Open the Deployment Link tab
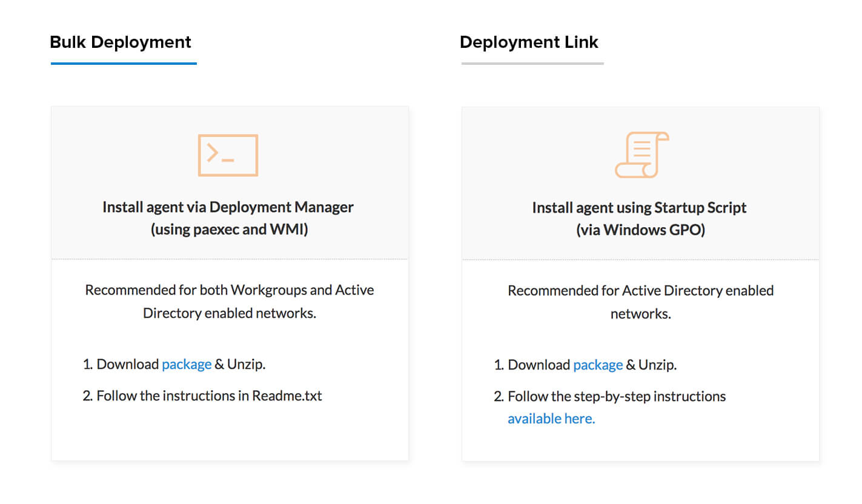 (529, 42)
